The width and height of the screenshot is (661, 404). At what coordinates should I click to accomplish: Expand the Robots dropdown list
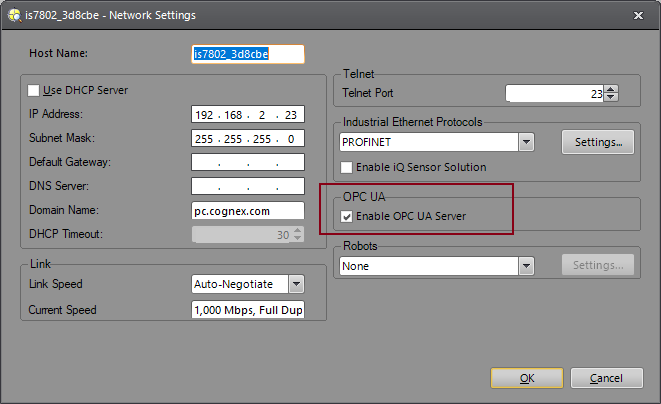[x=526, y=266]
